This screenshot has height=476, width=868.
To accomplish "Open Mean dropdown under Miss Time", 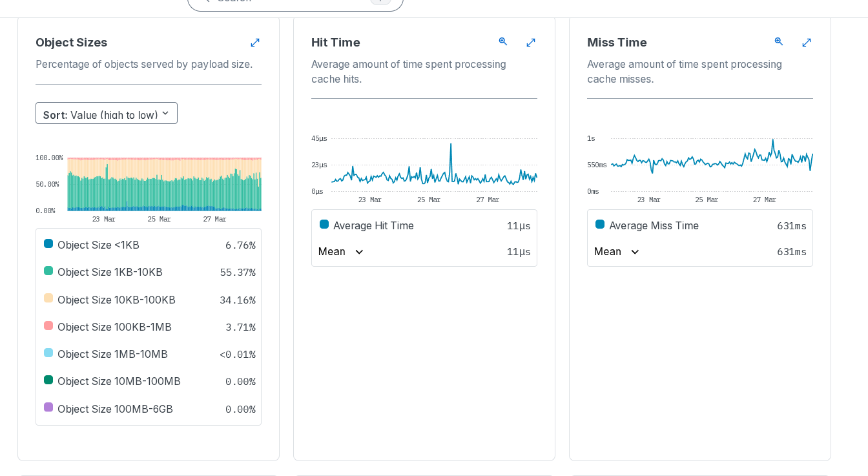I will pyautogui.click(x=617, y=252).
